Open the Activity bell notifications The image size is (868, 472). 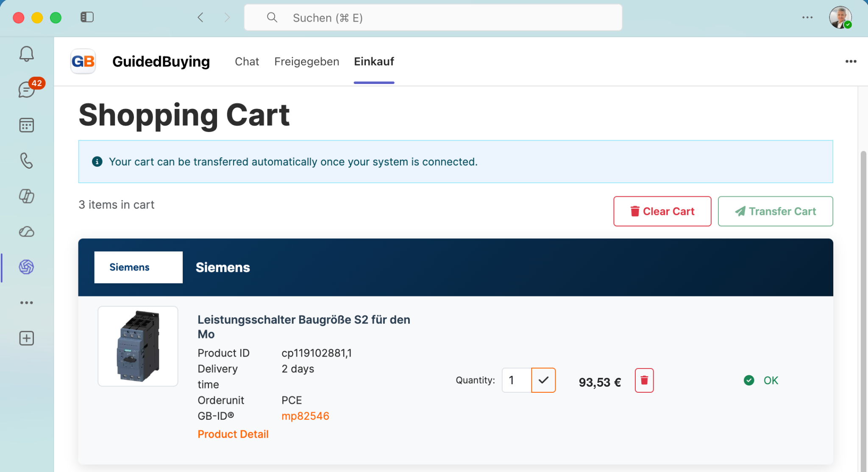(26, 54)
